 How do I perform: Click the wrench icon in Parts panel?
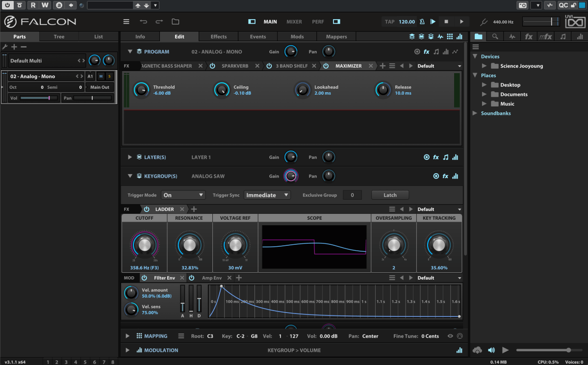click(x=5, y=47)
